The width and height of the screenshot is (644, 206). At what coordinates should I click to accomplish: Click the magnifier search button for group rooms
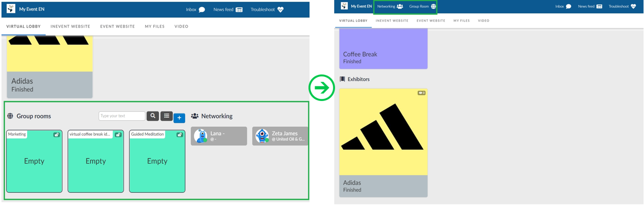coord(153,116)
